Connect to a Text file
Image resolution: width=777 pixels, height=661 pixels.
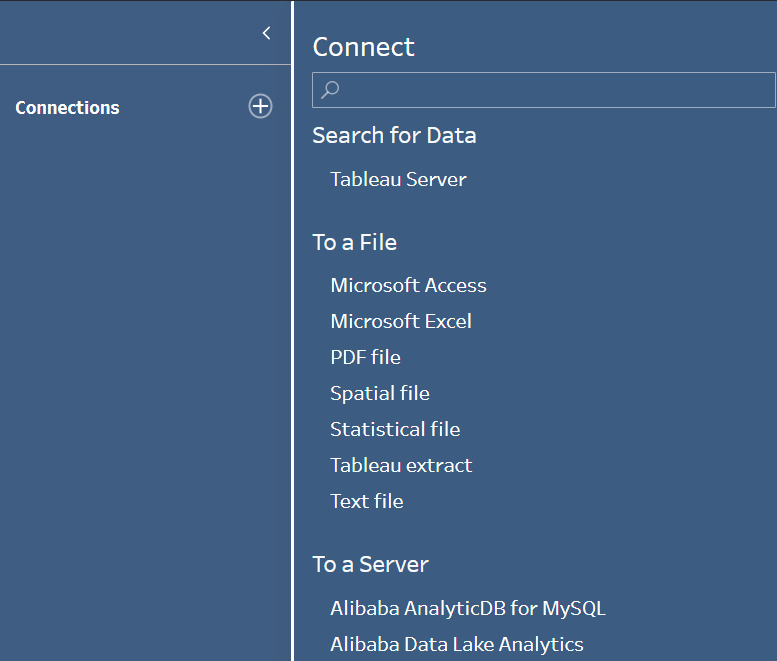(x=367, y=501)
